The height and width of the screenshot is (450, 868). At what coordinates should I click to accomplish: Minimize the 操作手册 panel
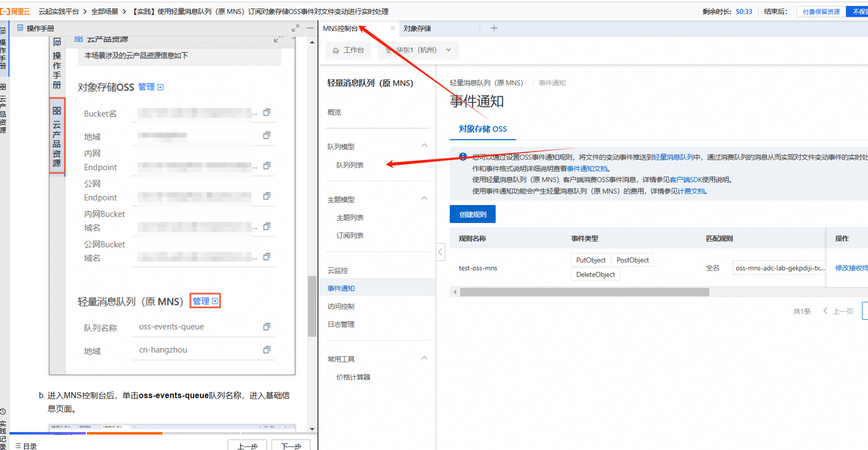(310, 28)
